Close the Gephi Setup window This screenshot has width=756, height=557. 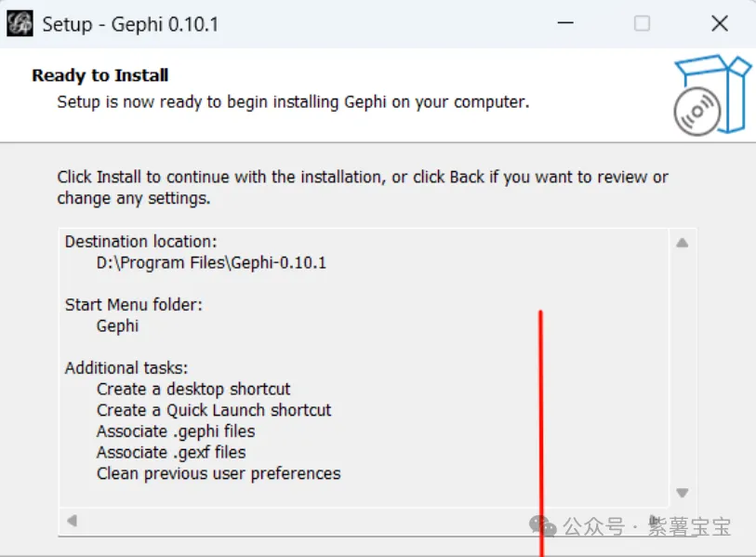pos(719,24)
